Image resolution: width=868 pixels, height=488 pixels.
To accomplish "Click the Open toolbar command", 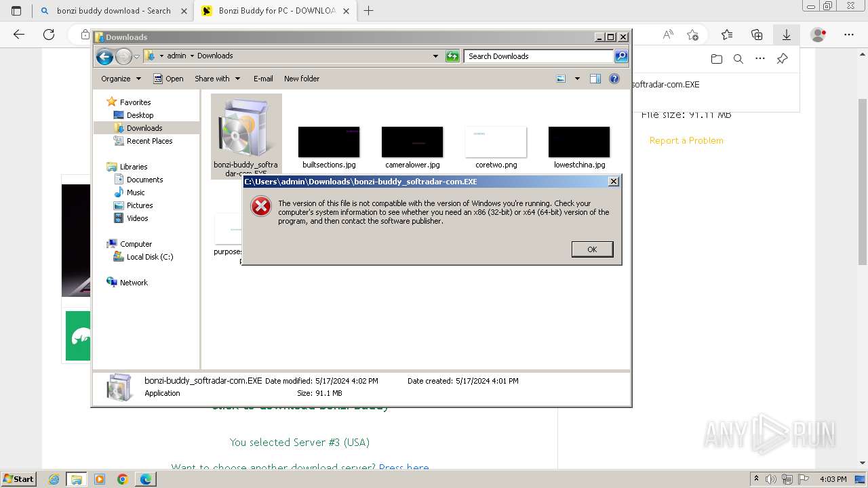I will pos(168,79).
